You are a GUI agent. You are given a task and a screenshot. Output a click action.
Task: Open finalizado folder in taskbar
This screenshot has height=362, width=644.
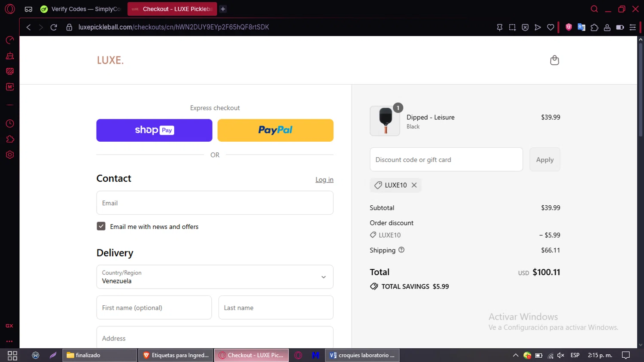100,355
